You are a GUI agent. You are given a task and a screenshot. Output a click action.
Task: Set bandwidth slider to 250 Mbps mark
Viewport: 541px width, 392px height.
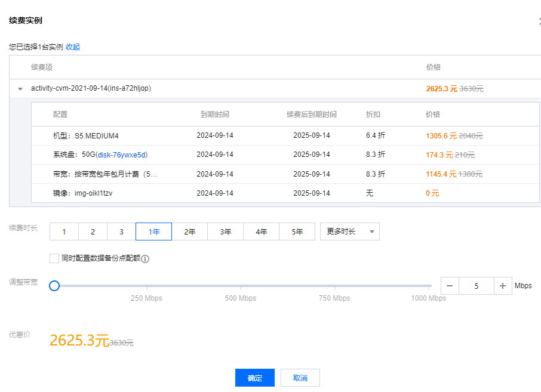click(147, 286)
